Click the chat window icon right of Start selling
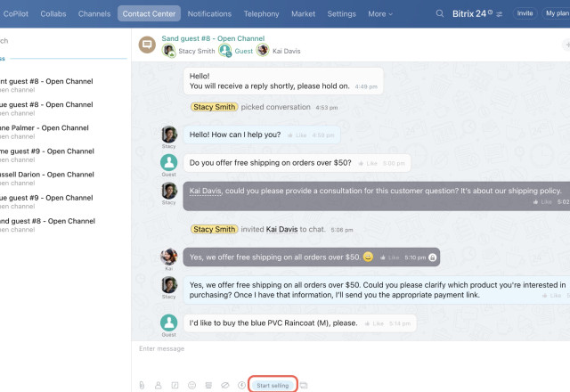This screenshot has height=392, width=570. (304, 385)
